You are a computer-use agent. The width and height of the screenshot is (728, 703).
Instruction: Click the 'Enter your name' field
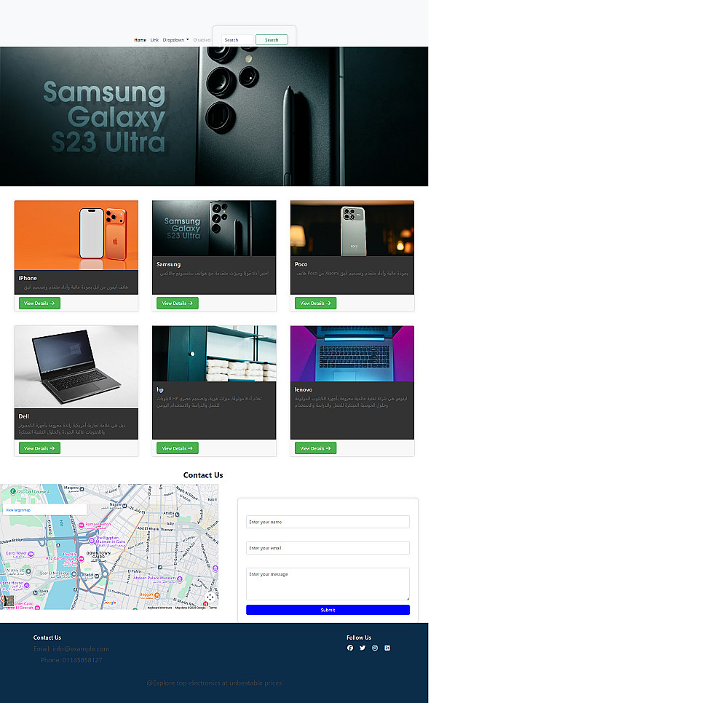[x=328, y=522]
